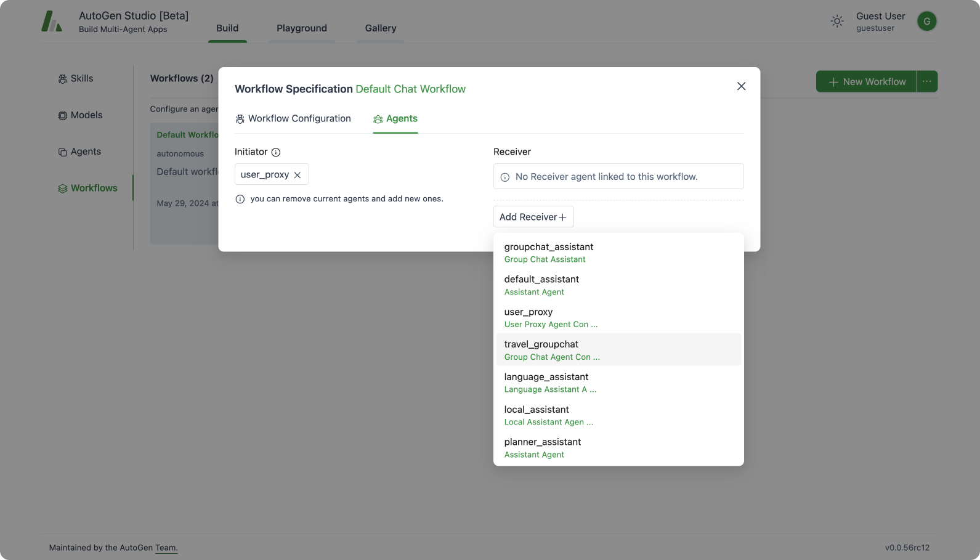Viewport: 980px width, 560px height.
Task: Click the Add Receiver button
Action: click(533, 217)
